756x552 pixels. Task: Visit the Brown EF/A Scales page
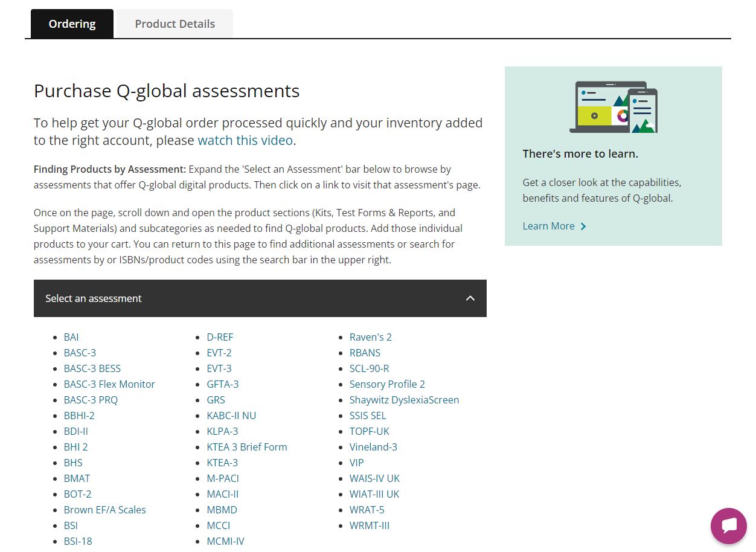point(104,510)
